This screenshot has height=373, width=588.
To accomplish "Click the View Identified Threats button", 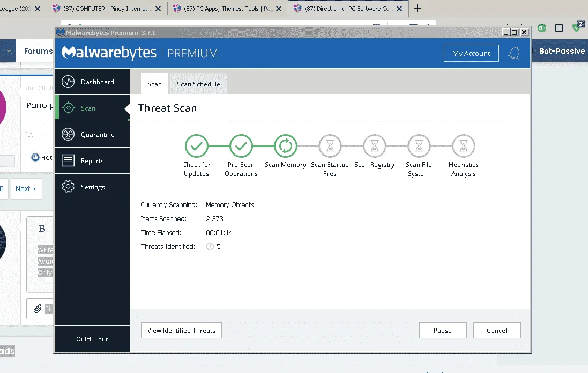I will tap(181, 330).
